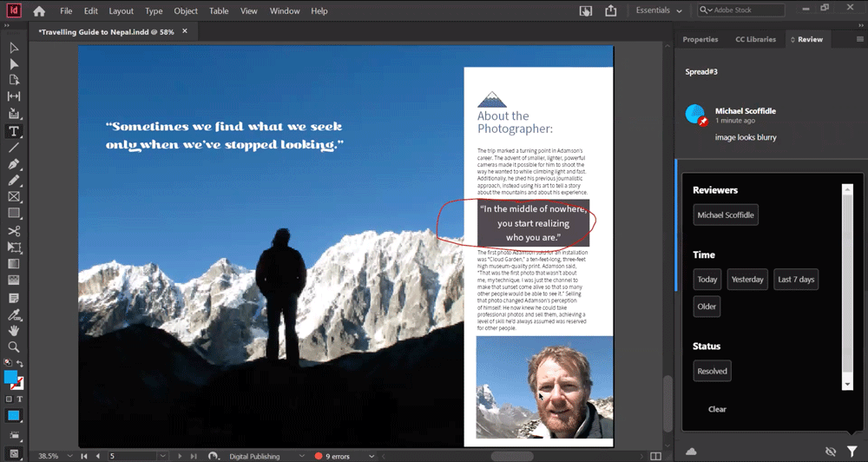
Task: Filter comments by Last 7 days
Action: pyautogui.click(x=796, y=280)
